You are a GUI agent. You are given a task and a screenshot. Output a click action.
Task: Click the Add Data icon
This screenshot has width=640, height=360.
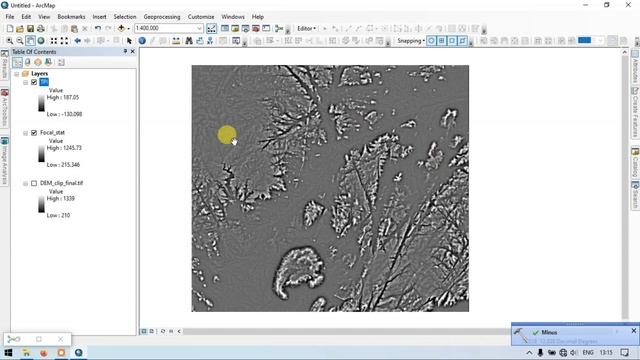point(121,29)
